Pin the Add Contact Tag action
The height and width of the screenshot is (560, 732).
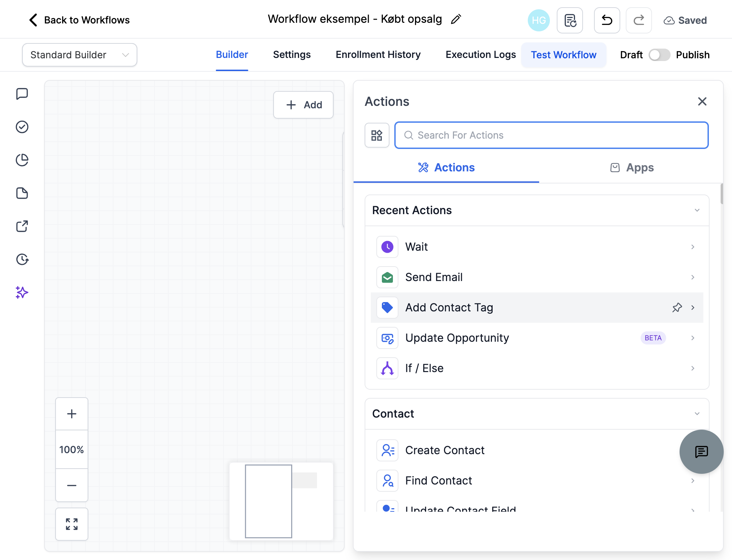(x=677, y=308)
